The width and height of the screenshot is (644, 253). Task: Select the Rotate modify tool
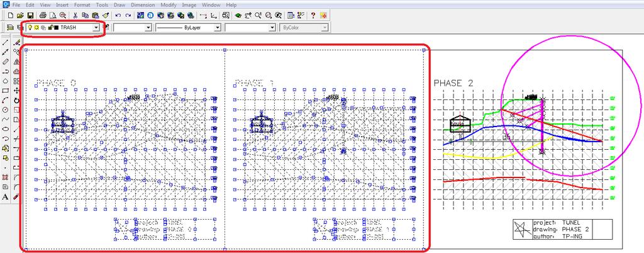pos(16,100)
